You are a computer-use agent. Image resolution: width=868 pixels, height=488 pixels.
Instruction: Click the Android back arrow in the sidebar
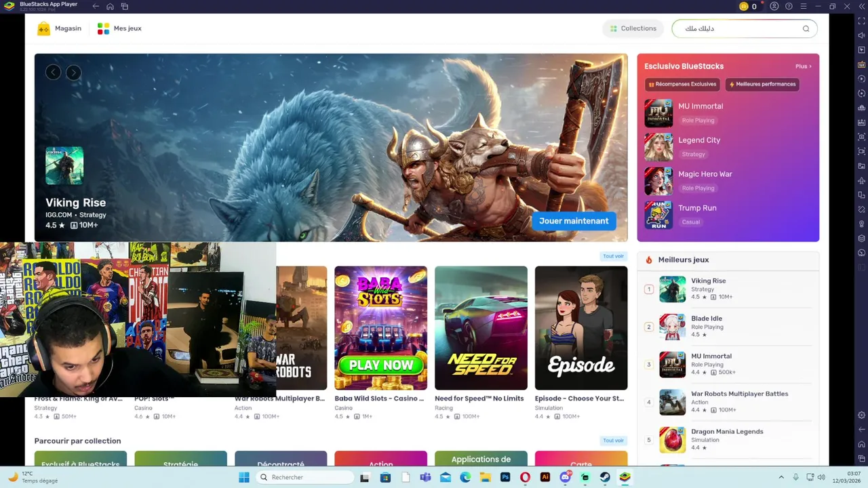tap(862, 429)
